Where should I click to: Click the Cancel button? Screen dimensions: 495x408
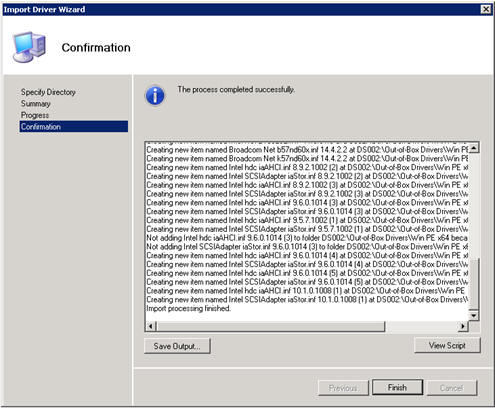452,388
